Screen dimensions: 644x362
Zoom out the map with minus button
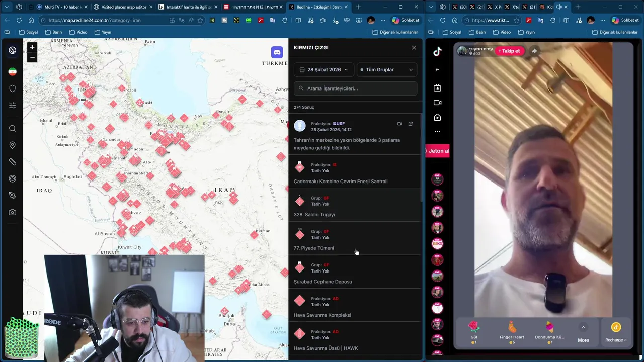[32, 57]
